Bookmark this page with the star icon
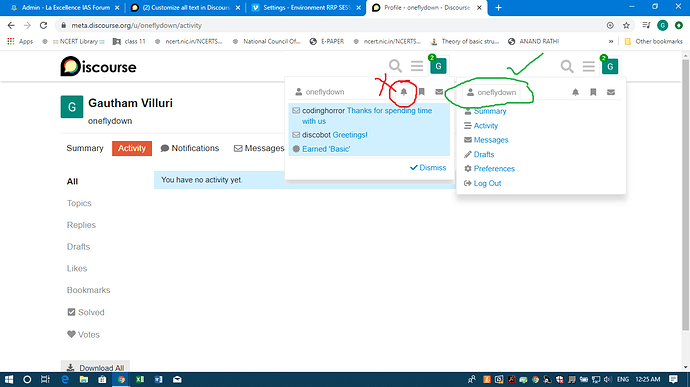 (626, 26)
